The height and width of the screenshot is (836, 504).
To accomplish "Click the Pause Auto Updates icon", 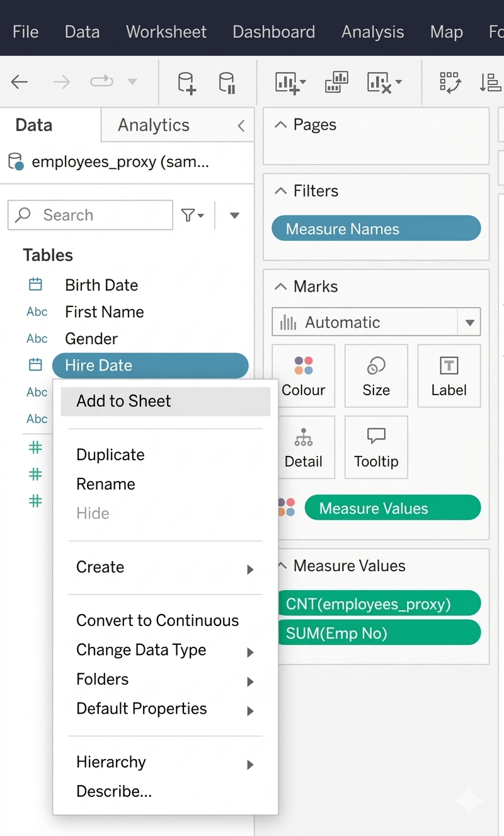I will click(x=226, y=83).
